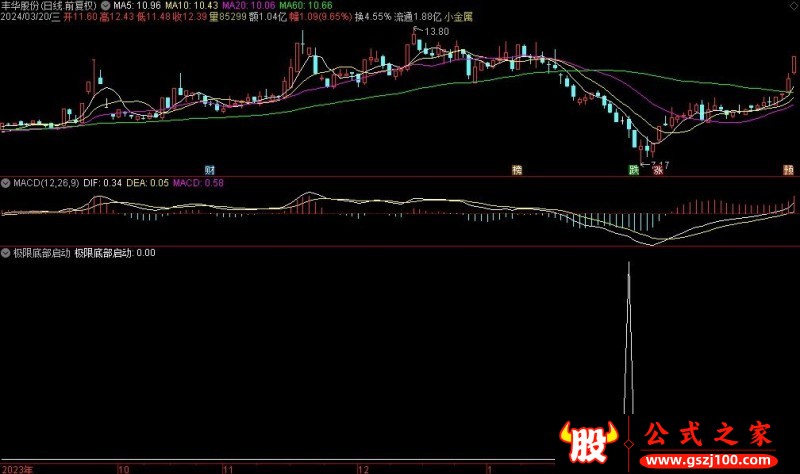Screen dimensions: 800x474
Task: Click the 榜 event marker icon
Action: pos(517,169)
